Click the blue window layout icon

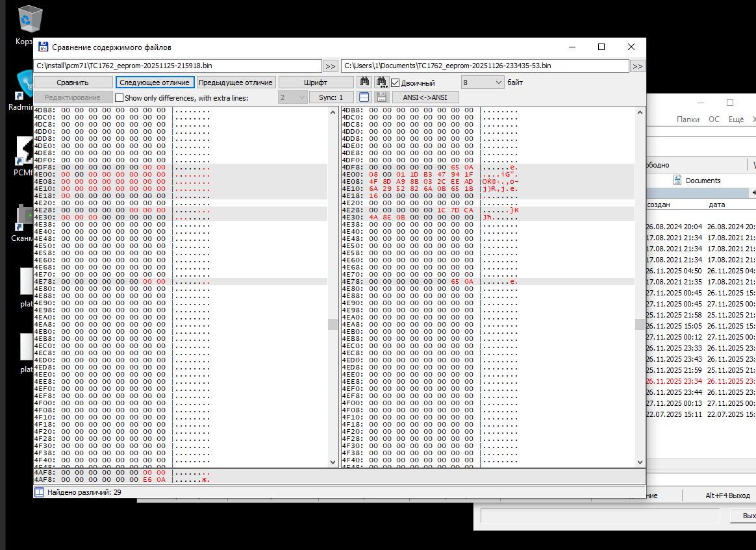click(x=364, y=97)
